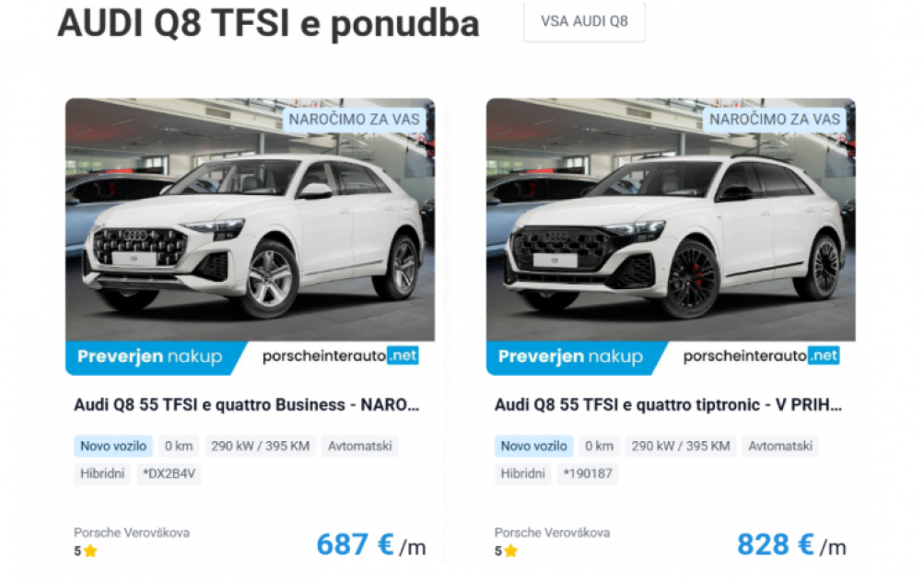Image resolution: width=924 pixels, height=582 pixels.
Task: Click the 828 € /m price
Action: [x=791, y=545]
